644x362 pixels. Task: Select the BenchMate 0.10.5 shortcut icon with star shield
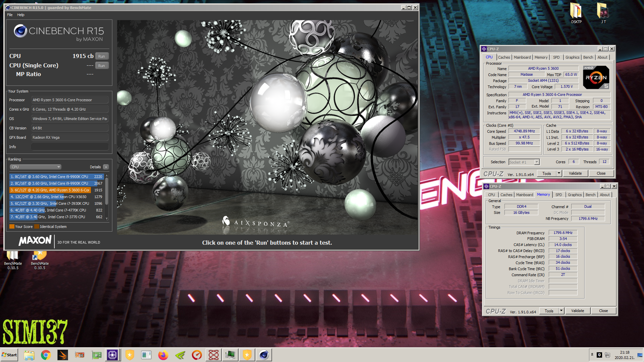40,260
